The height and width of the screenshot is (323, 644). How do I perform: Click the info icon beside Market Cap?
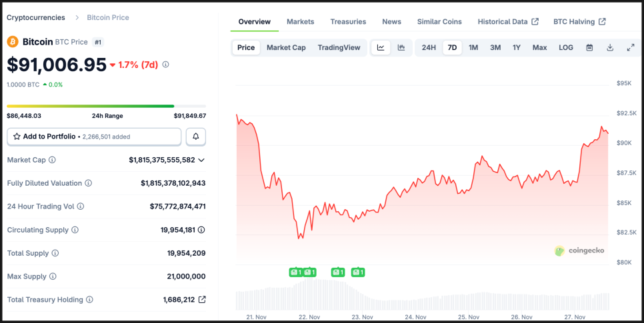[53, 160]
